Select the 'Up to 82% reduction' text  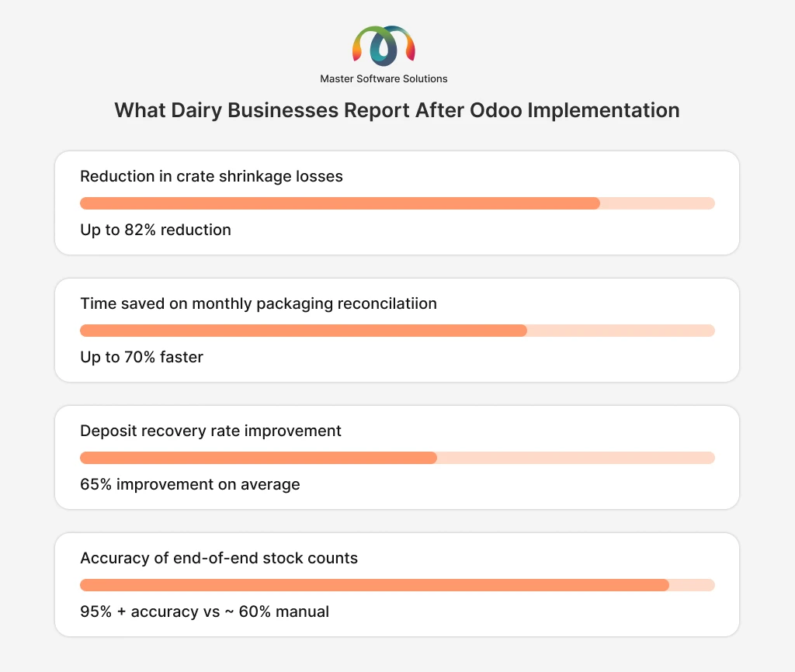(x=155, y=230)
